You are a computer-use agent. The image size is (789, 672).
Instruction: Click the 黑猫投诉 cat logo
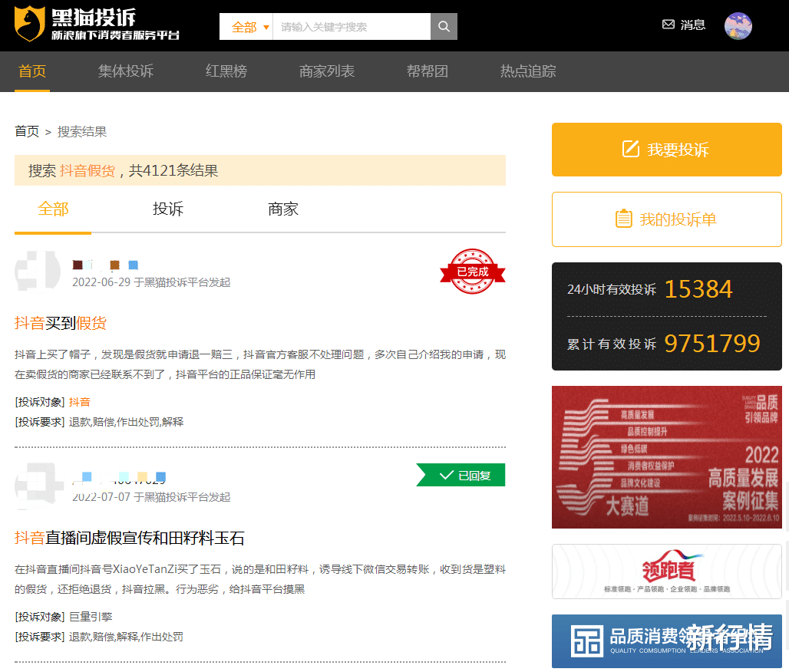pyautogui.click(x=28, y=25)
